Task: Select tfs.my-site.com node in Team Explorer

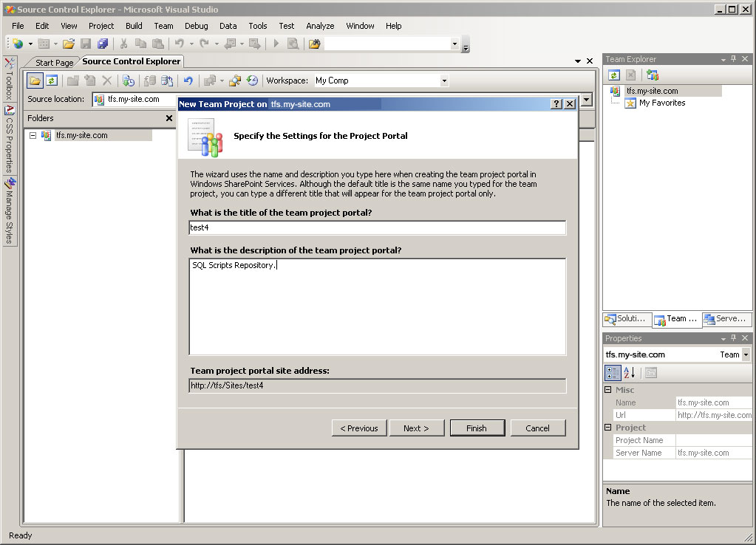Action: click(652, 91)
